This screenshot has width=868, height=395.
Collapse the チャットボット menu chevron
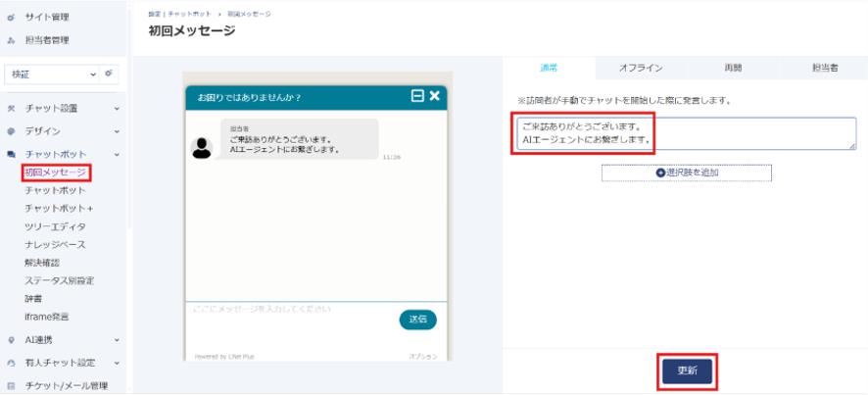[117, 155]
